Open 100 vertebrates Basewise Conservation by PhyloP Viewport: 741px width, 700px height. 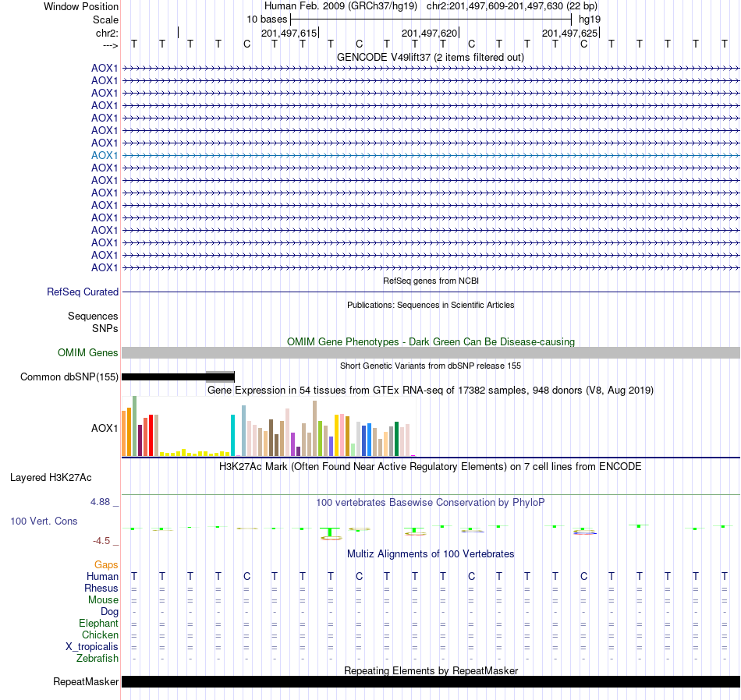tap(430, 503)
